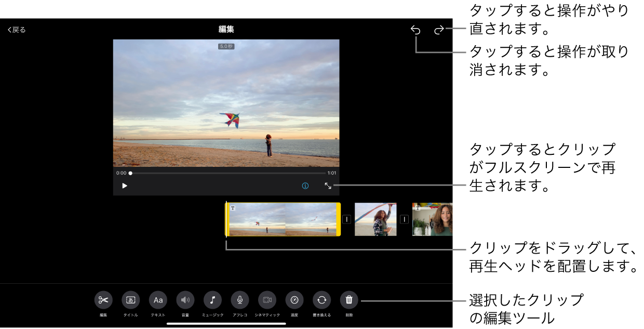The image size is (644, 329).
Task: Add music with ミュージック button
Action: (x=212, y=300)
